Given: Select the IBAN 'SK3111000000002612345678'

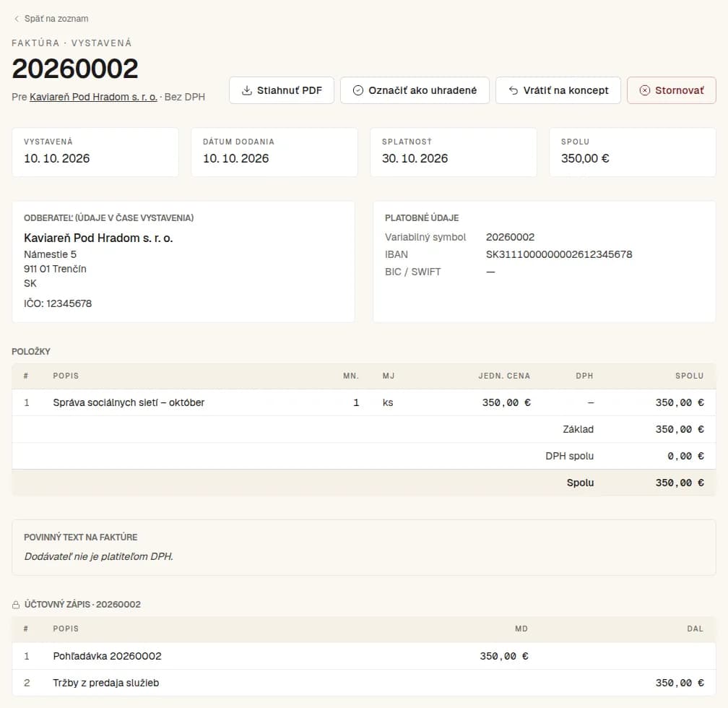Looking at the screenshot, I should pyautogui.click(x=559, y=254).
